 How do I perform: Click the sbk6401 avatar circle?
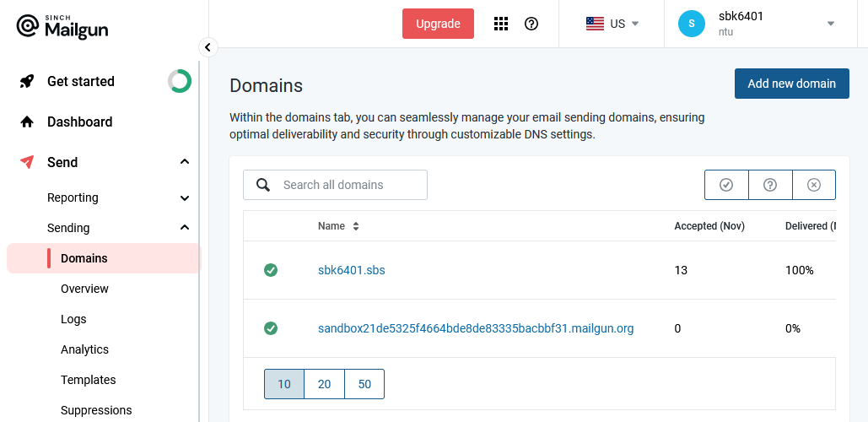click(x=691, y=24)
